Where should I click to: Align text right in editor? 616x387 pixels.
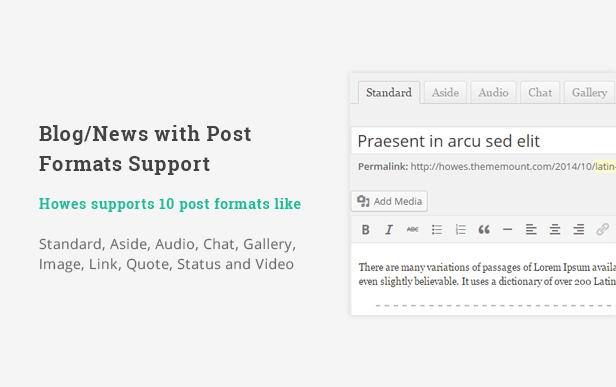tap(578, 229)
